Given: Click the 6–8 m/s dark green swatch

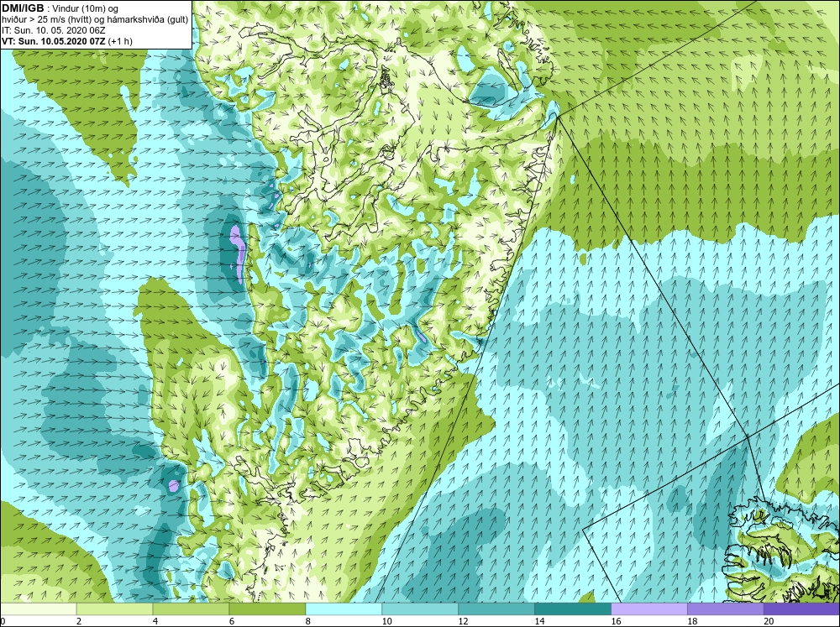Looking at the screenshot, I should [267, 609].
